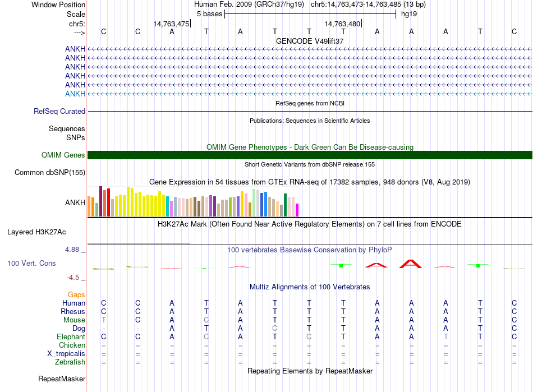Screen dimensions: 533x392
Task: Click the RepeatMasker track label
Action: pos(61,379)
